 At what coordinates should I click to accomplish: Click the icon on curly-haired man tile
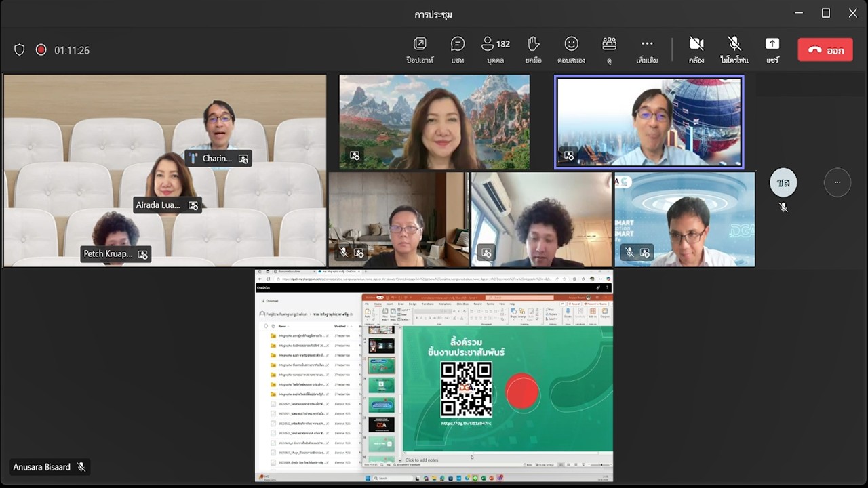click(x=486, y=253)
